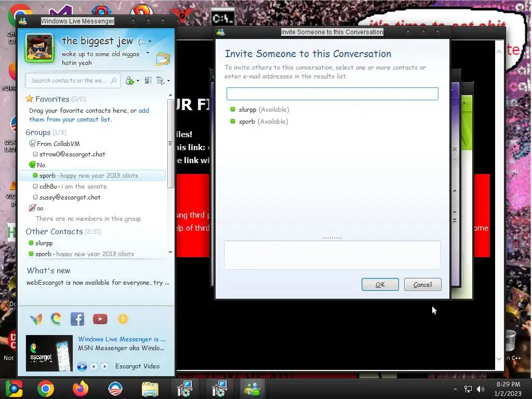This screenshot has height=399, width=532.
Task: Click the network tray icon
Action: (x=468, y=389)
